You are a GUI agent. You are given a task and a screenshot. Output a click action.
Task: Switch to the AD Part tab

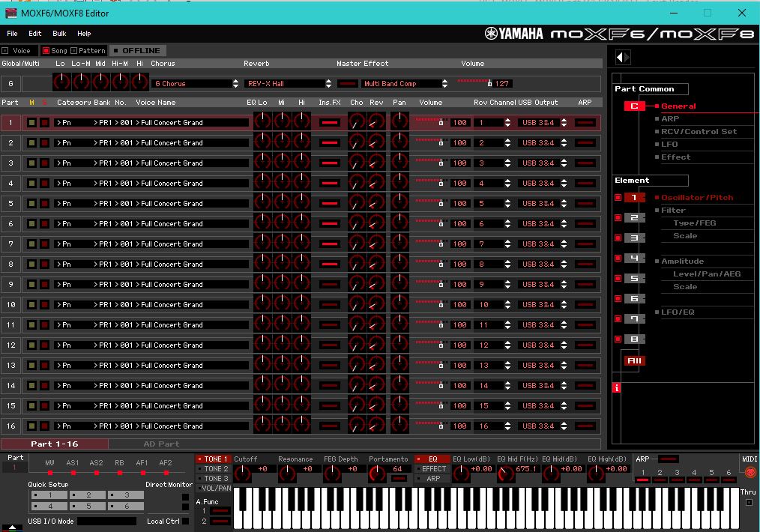click(x=161, y=444)
